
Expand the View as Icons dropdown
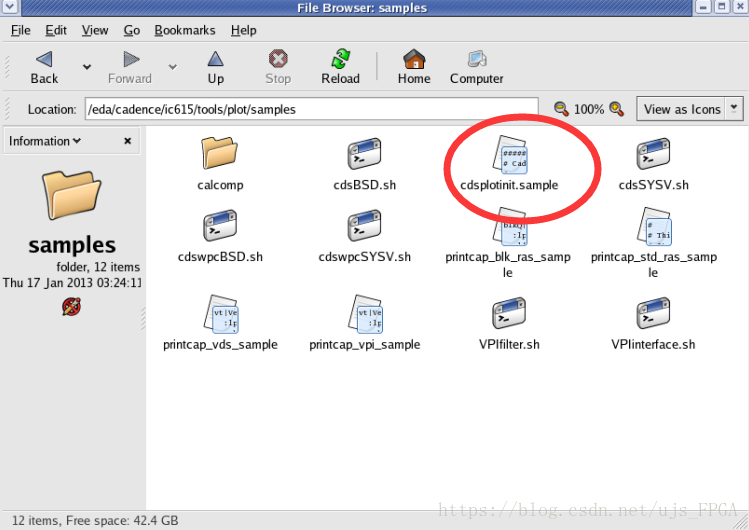tap(735, 109)
